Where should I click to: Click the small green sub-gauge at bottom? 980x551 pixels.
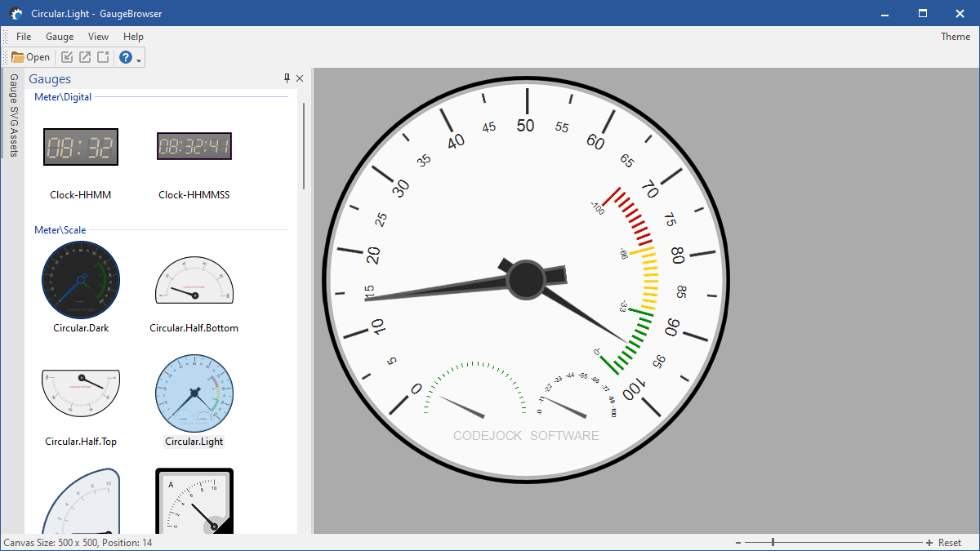(475, 389)
